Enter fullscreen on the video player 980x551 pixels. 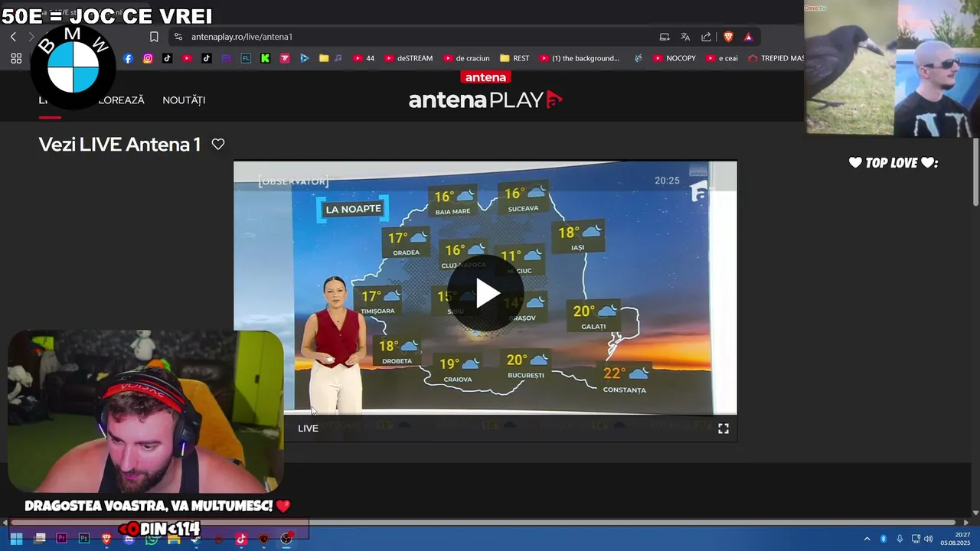click(724, 429)
